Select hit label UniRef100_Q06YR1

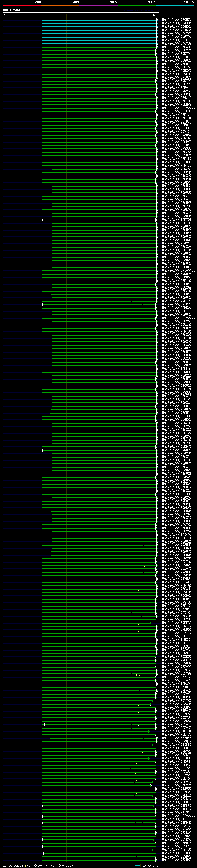176,33
